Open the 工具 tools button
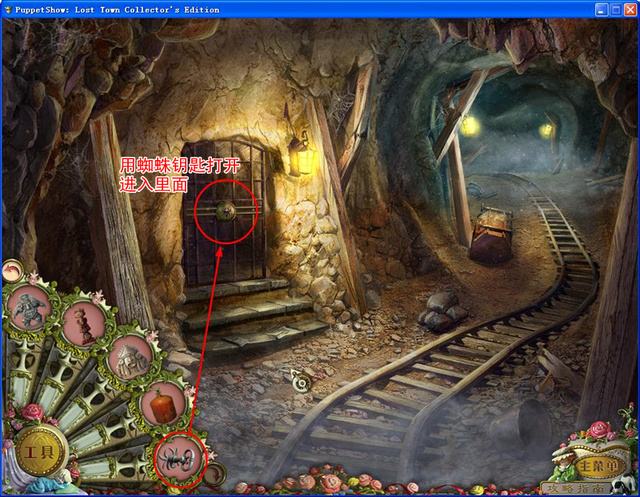Screen dimensions: 640x497 [40, 453]
